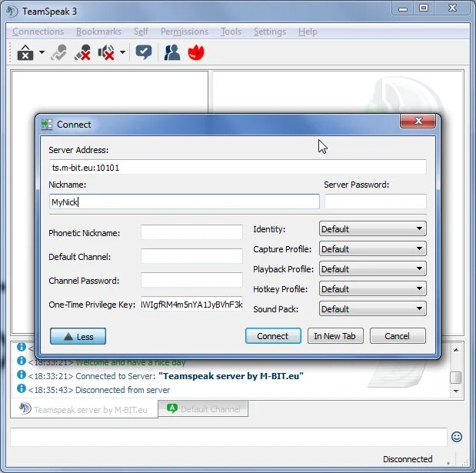Switch to Teamspeak server by M-BIT.eu tab
This screenshot has height=473, width=476.
84,409
